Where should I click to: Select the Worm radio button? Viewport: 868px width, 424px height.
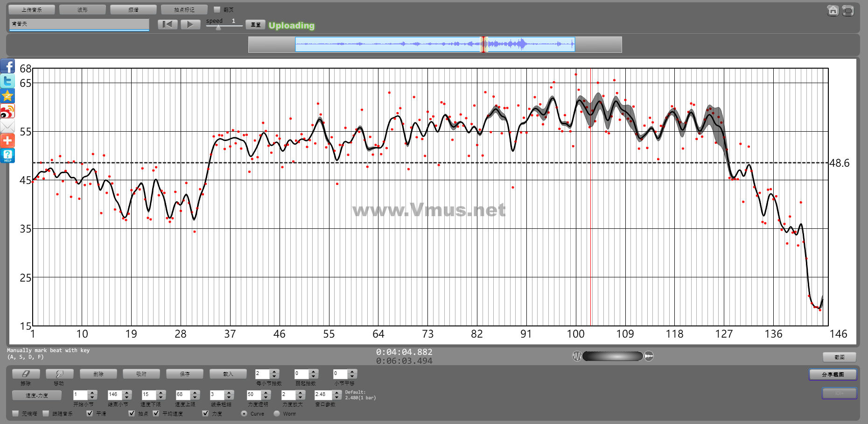[277, 413]
